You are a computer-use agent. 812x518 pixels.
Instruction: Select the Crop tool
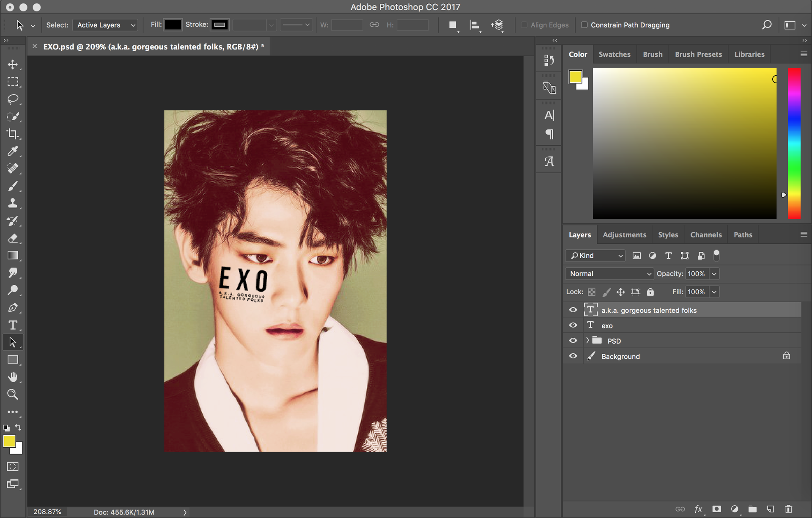coord(13,134)
